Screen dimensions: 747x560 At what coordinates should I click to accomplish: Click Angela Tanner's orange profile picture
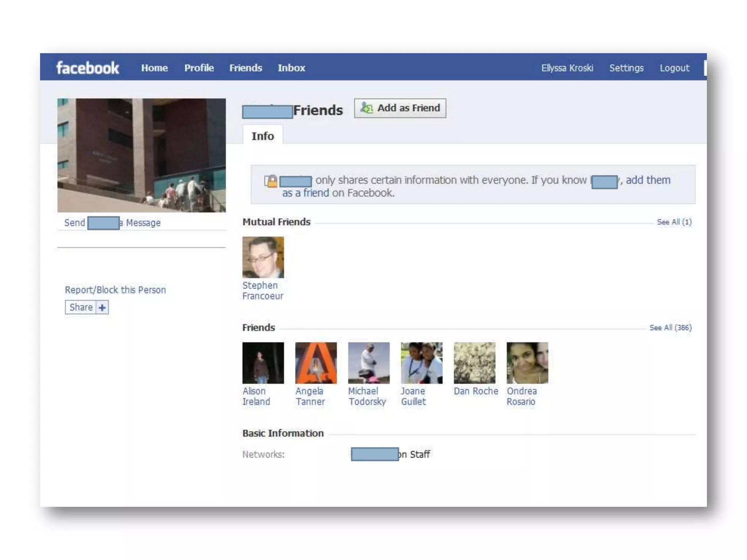click(316, 363)
